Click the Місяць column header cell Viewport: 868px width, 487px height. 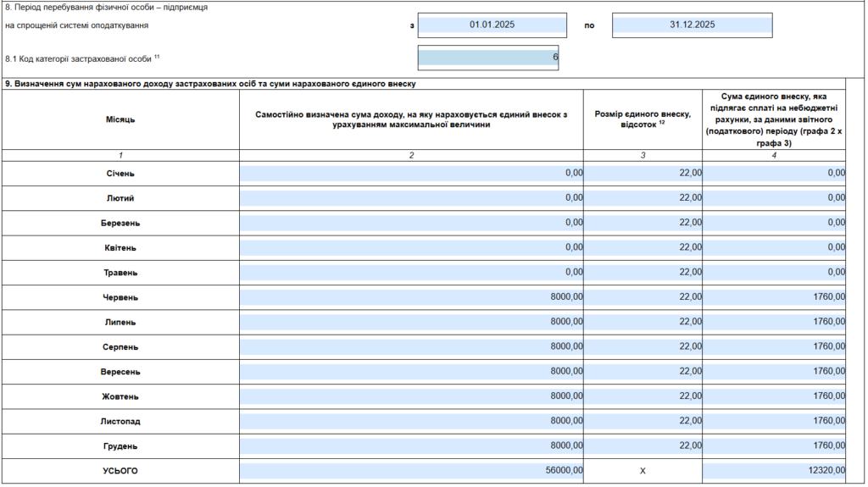(120, 119)
